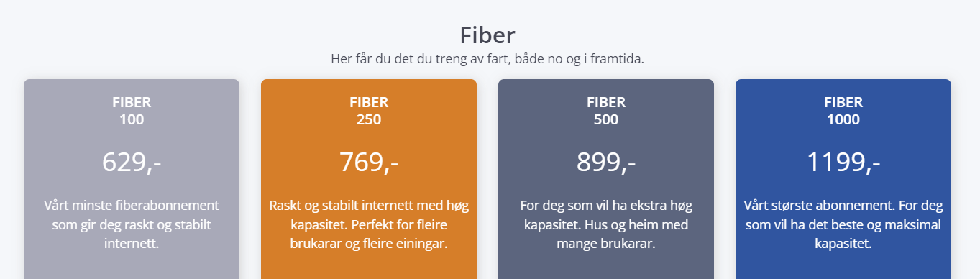The height and width of the screenshot is (279, 980).
Task: Click the FIBER 1000 title
Action: [x=843, y=111]
